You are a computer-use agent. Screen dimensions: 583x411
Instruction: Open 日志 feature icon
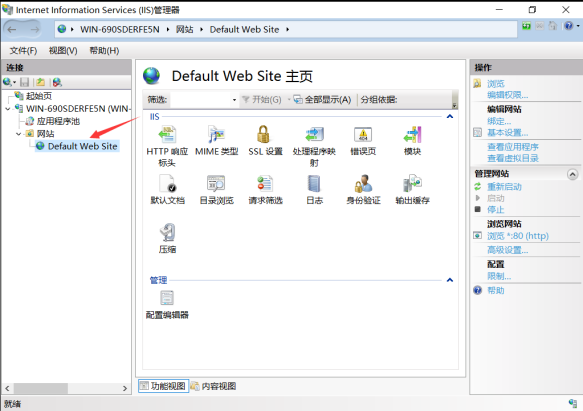pos(314,184)
